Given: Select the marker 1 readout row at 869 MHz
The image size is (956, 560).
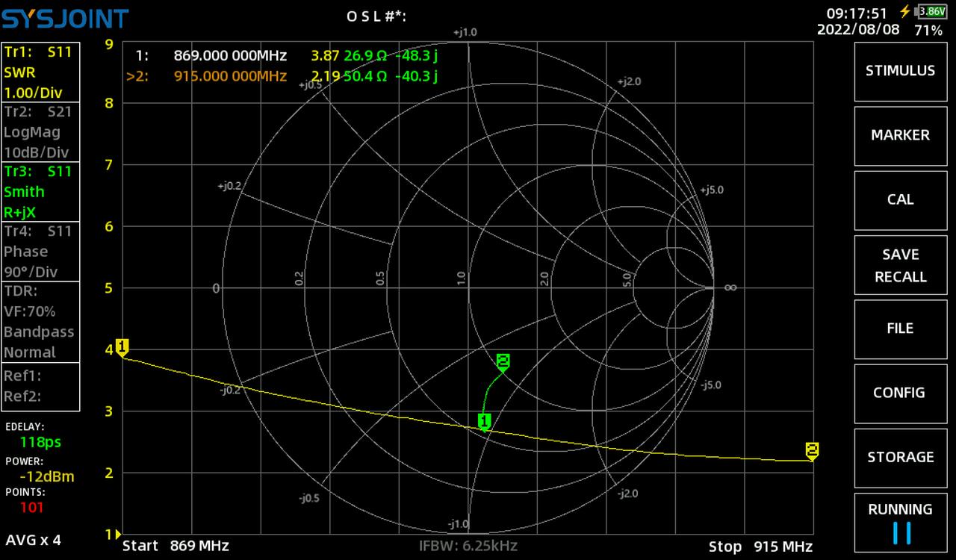Looking at the screenshot, I should click(287, 55).
